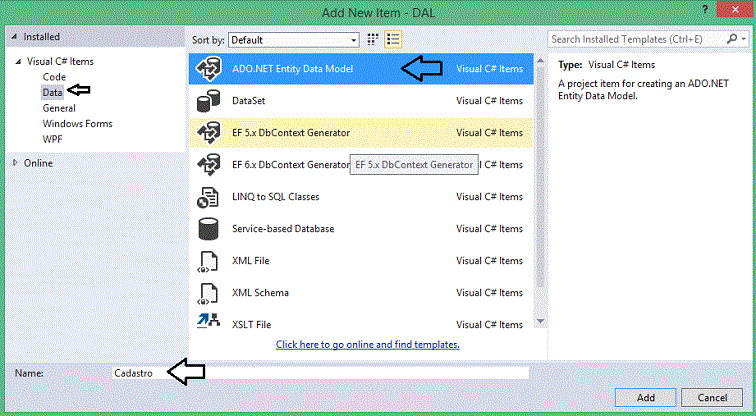The height and width of the screenshot is (416, 756).
Task: Click the EF 6.x DbContext Generator icon
Action: click(x=209, y=165)
